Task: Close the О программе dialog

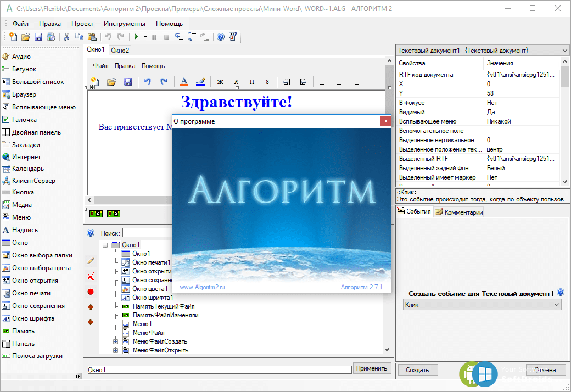Action: [385, 121]
